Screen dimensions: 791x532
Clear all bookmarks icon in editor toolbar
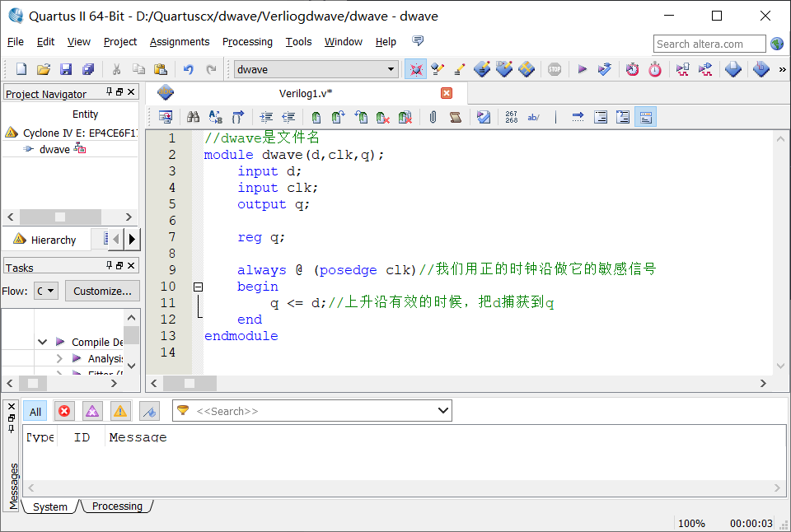(405, 118)
